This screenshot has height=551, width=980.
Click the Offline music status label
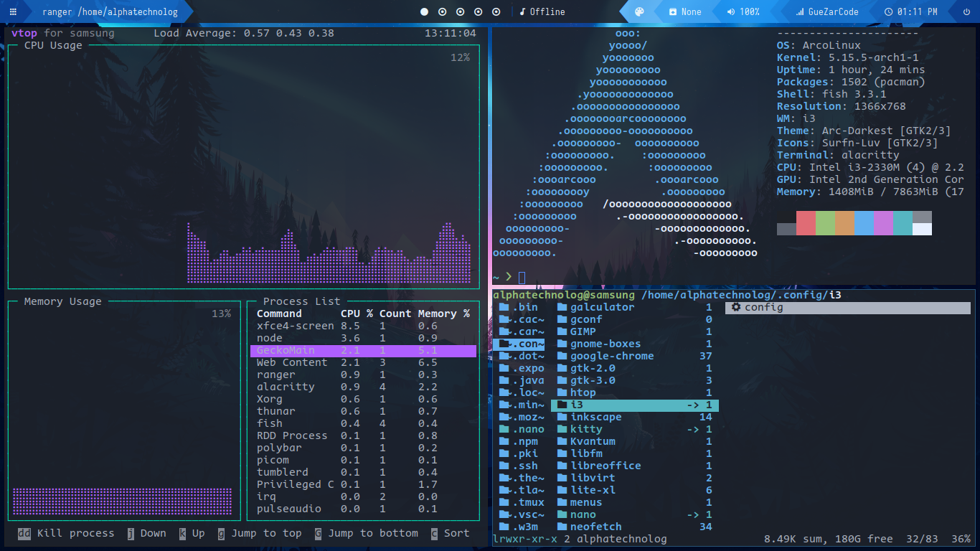(x=547, y=11)
